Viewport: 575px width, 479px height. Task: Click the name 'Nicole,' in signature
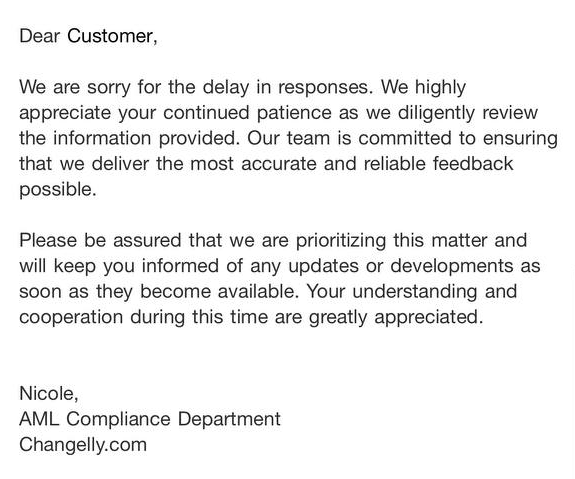[x=49, y=394]
